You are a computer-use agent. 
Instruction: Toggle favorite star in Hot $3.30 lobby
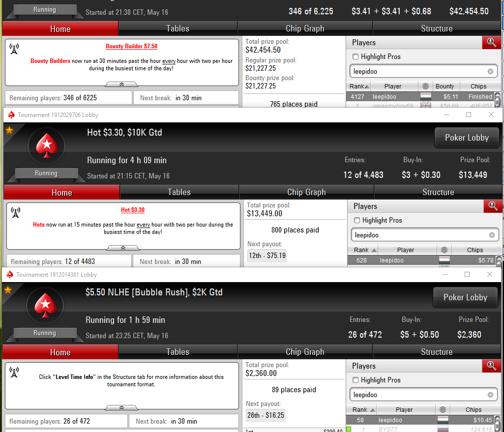click(9, 130)
